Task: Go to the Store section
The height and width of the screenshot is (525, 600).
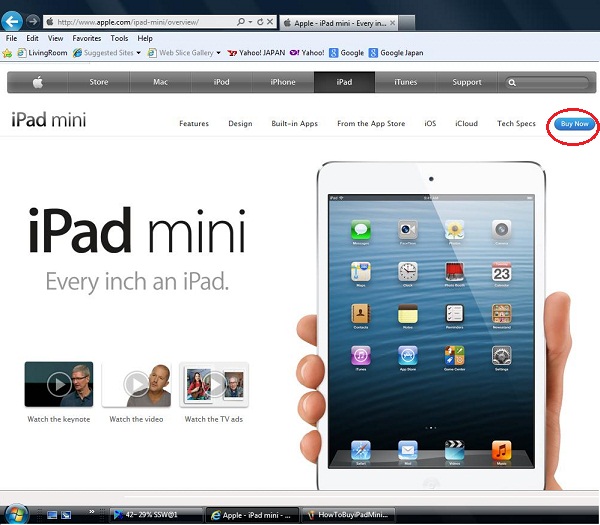Action: tap(99, 82)
